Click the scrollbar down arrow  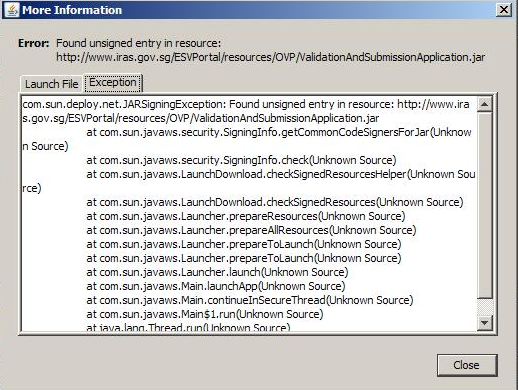pyautogui.click(x=484, y=322)
